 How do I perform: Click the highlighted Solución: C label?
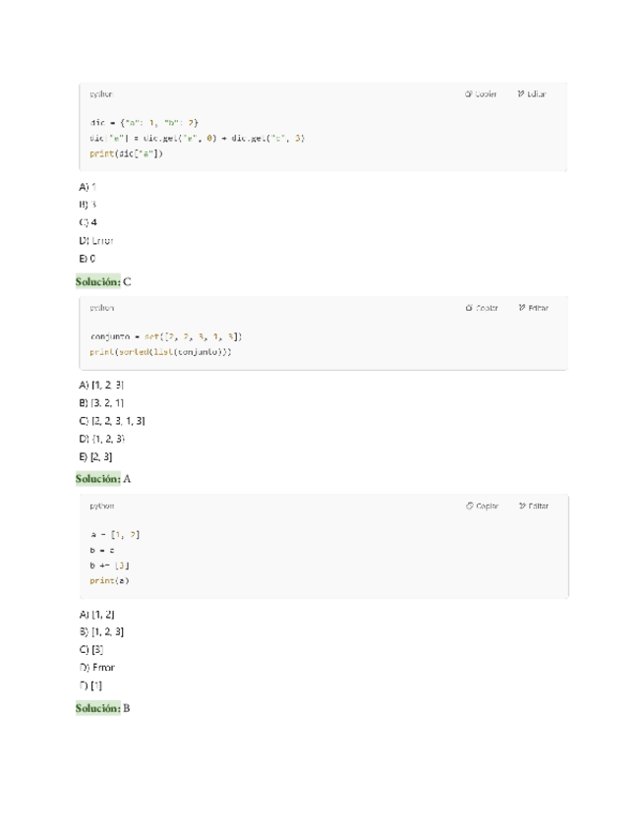(102, 281)
